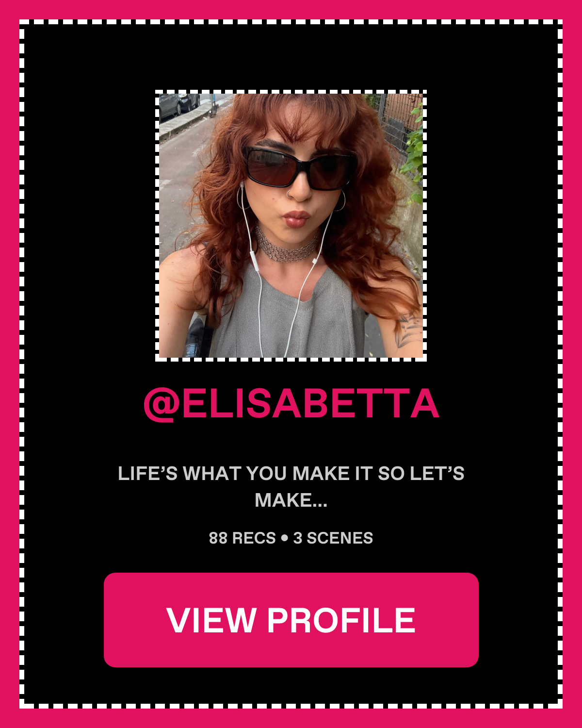The height and width of the screenshot is (728, 582).
Task: Click the gray tank top in photo
Action: pos(286,315)
